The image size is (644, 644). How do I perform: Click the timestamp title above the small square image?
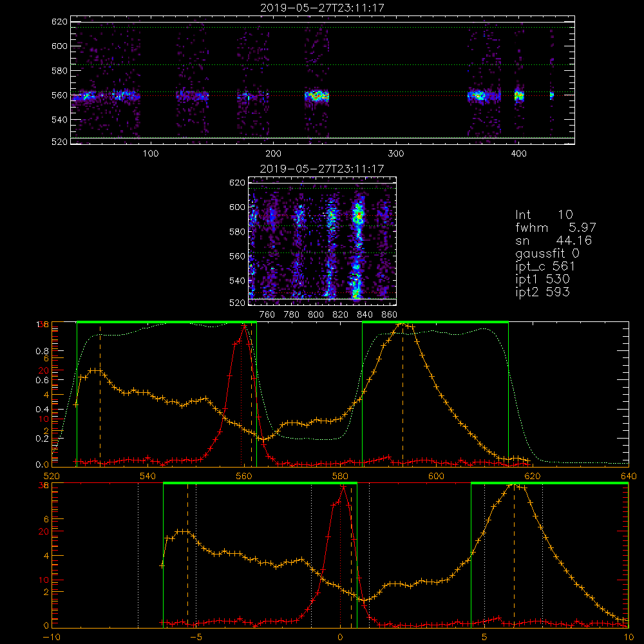click(x=322, y=168)
